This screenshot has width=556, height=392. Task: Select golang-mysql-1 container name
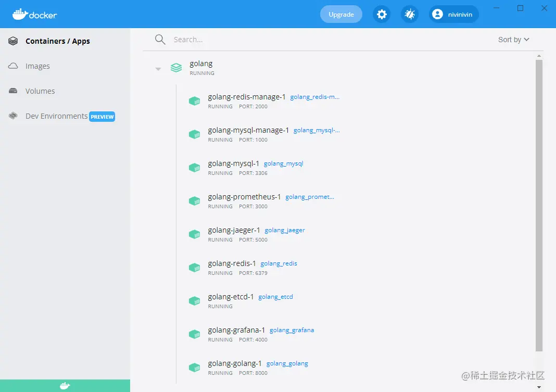point(233,163)
